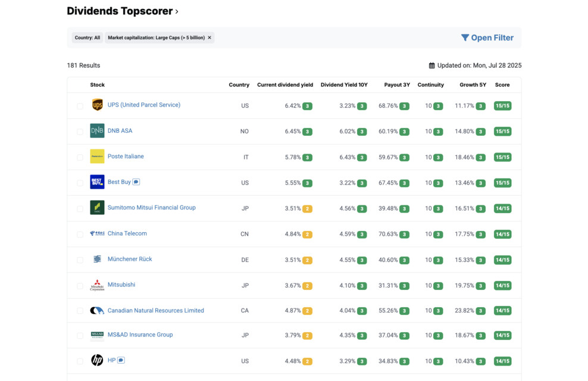This screenshot has width=588, height=381.
Task: Click the Münchener Rück logo icon
Action: pos(97,259)
